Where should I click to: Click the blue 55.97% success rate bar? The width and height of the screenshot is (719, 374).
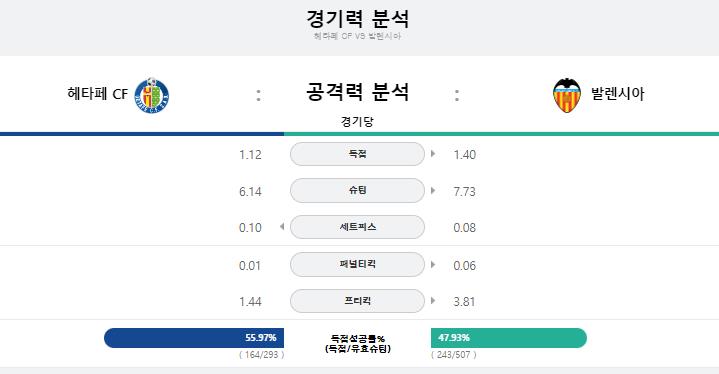pos(194,338)
